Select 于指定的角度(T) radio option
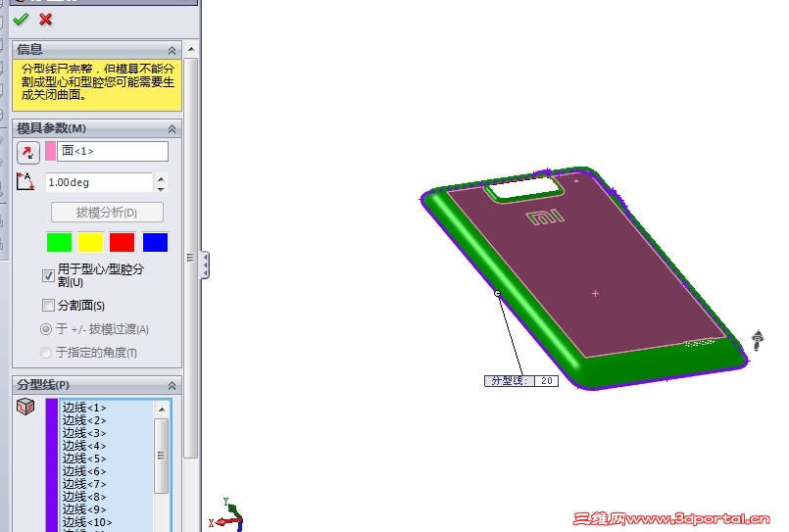 pyautogui.click(x=46, y=353)
